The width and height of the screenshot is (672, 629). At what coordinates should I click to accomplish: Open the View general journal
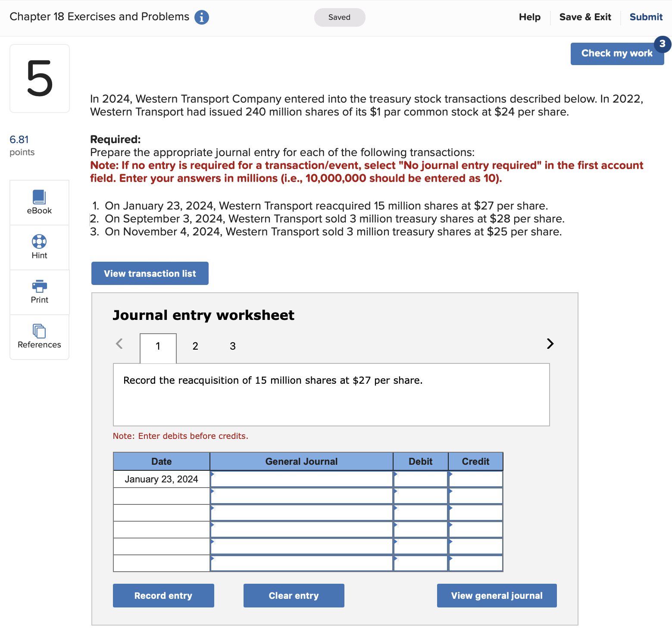pyautogui.click(x=497, y=595)
